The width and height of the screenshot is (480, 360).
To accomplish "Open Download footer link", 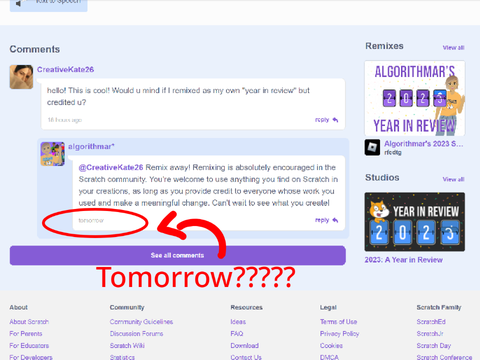I will [245, 346].
